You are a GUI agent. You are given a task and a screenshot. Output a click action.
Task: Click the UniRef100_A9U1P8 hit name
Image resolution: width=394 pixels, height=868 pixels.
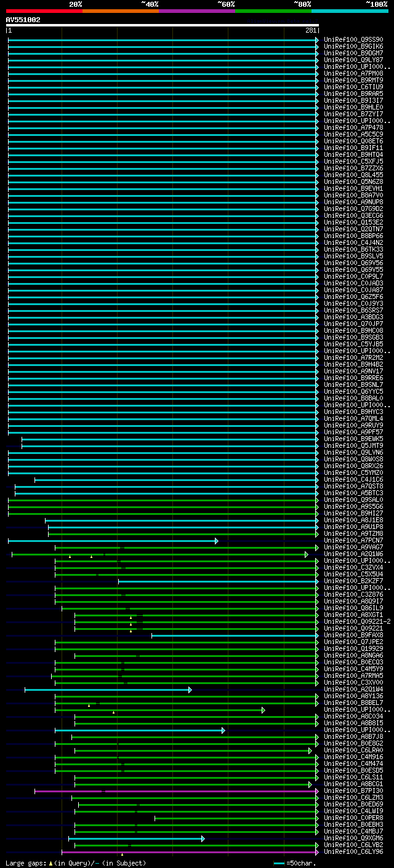coord(353,527)
